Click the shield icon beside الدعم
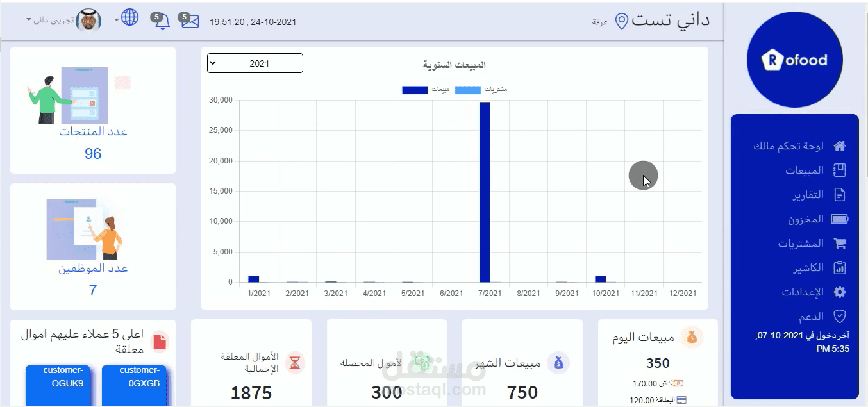The height and width of the screenshot is (407, 868). 839,317
